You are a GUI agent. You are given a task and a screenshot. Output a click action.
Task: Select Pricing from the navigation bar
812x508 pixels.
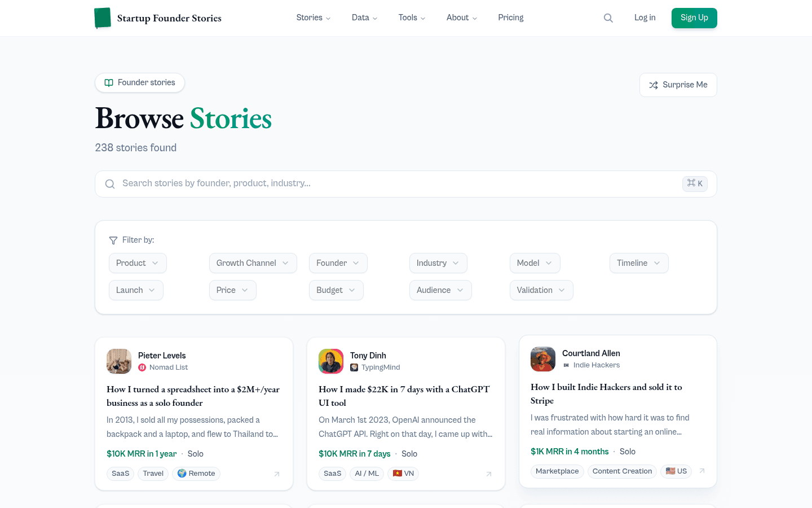pos(510,17)
